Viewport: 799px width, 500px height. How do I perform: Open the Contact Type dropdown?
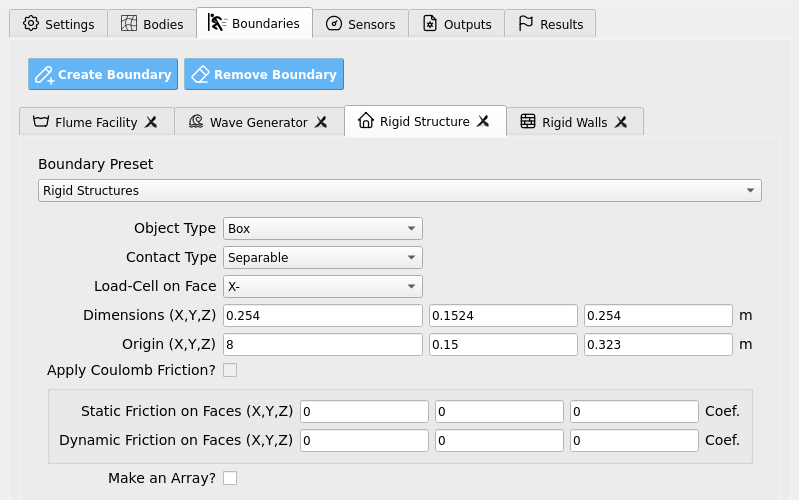click(x=323, y=257)
